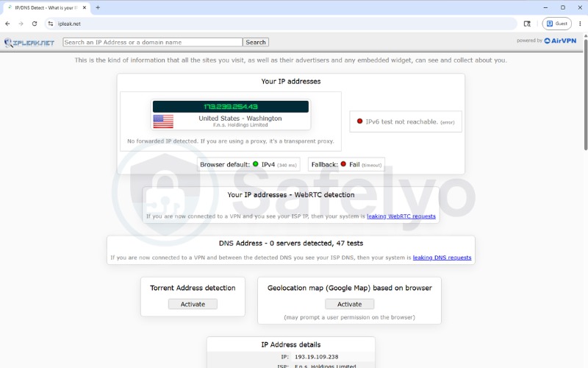The image size is (588, 368).
Task: Minimize the browser window
Action: [545, 7]
